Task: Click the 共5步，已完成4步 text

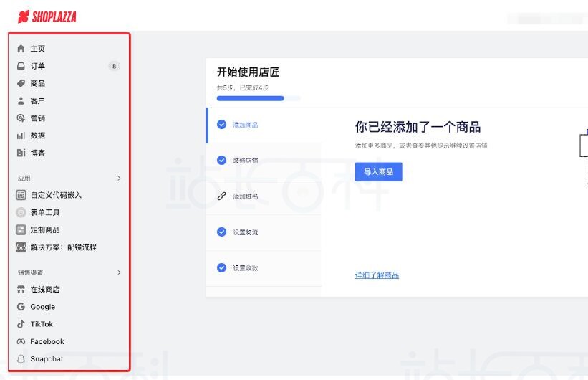Action: coord(243,87)
